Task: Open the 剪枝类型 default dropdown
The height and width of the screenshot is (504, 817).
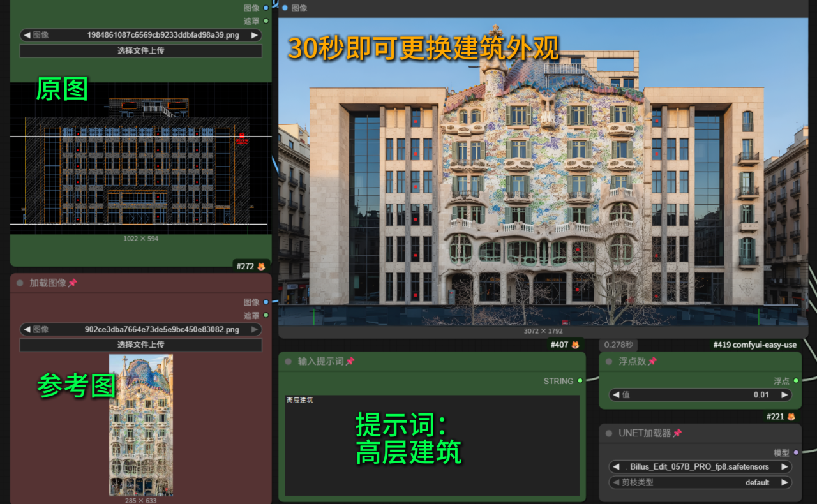Action: tap(700, 482)
